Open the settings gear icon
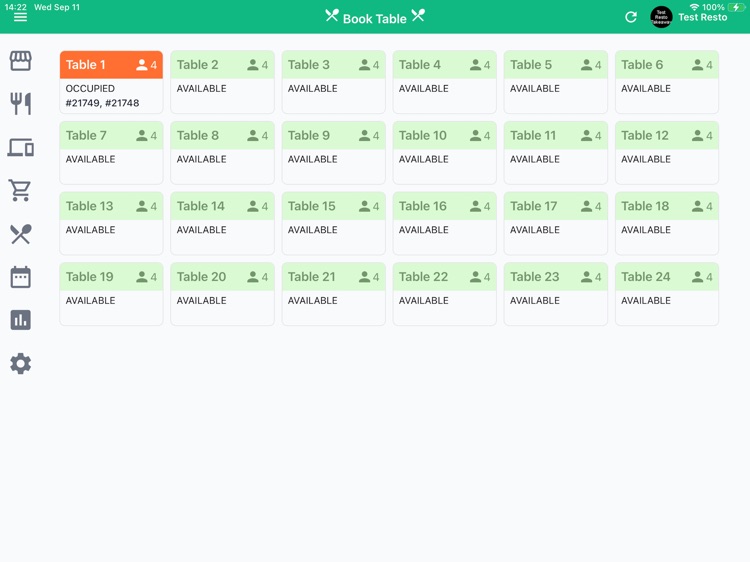This screenshot has height=562, width=750. pos(21,364)
